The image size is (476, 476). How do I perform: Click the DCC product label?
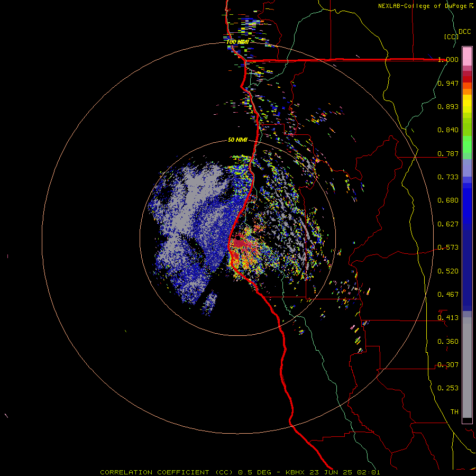coord(465,32)
